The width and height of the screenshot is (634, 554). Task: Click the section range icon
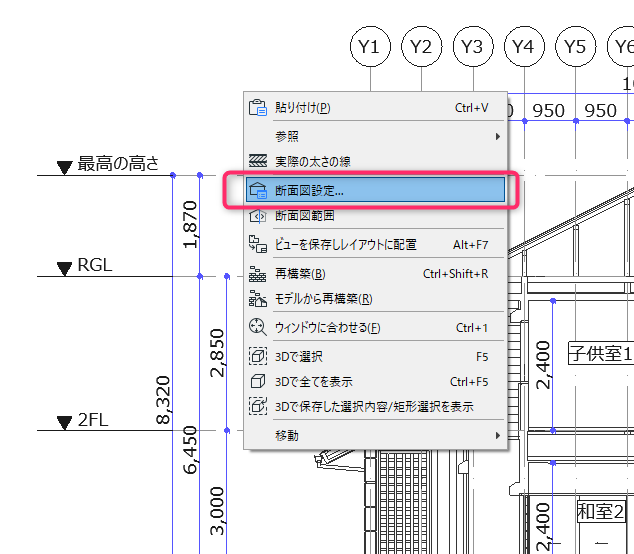pos(258,216)
